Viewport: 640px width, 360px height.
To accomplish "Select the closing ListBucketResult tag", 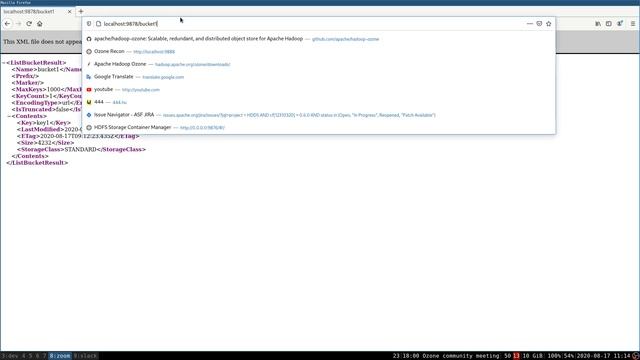I will pyautogui.click(x=37, y=163).
